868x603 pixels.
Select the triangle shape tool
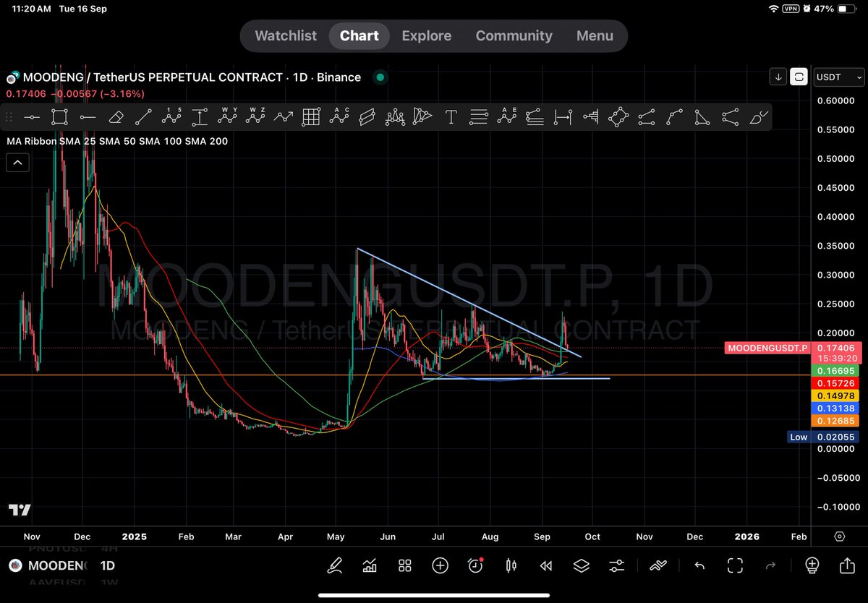702,116
